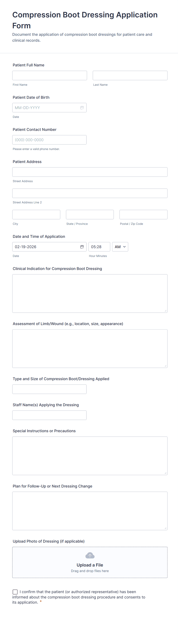Screen dimensions: 178x644
Task: Click the Clinical Indication text area
Action: pos(90,293)
